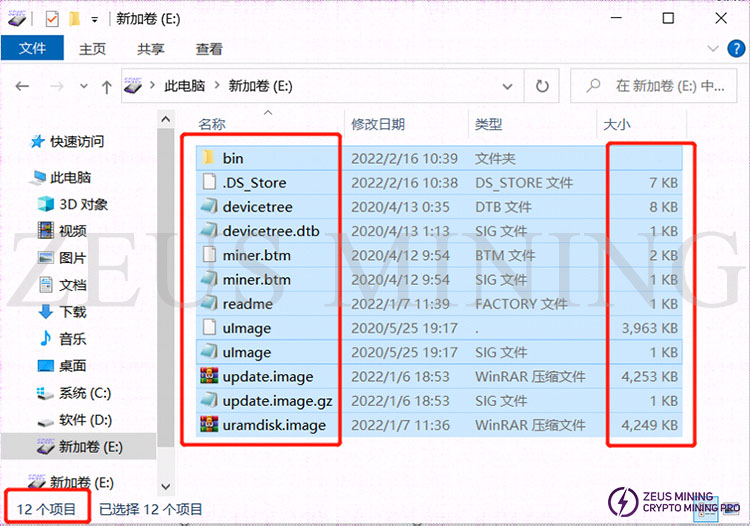Screen dimensions: 750x526
Task: Select 文档 in the navigation pane
Action: (62, 285)
